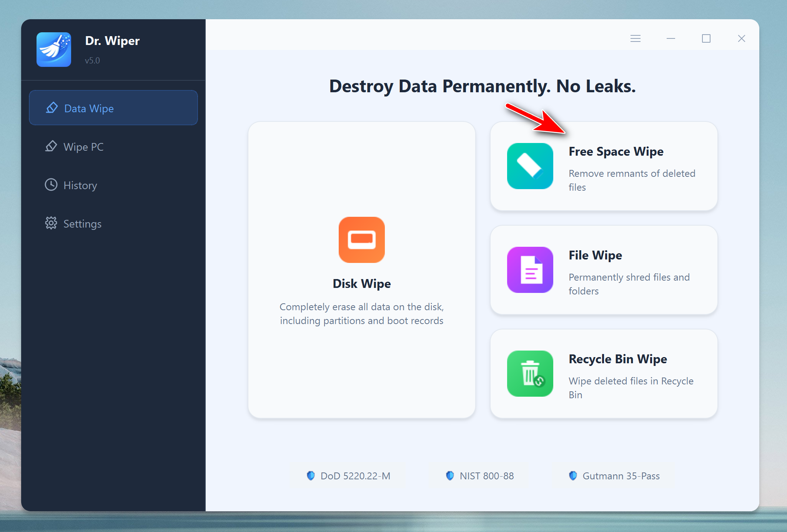Viewport: 787px width, 532px height.
Task: Click the green Recycle Bin Wipe icon
Action: click(x=530, y=374)
